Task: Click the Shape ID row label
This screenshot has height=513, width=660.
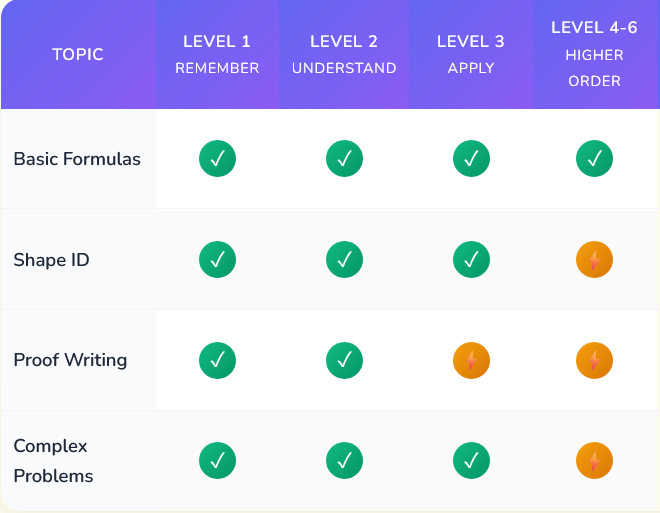Action: pos(51,260)
